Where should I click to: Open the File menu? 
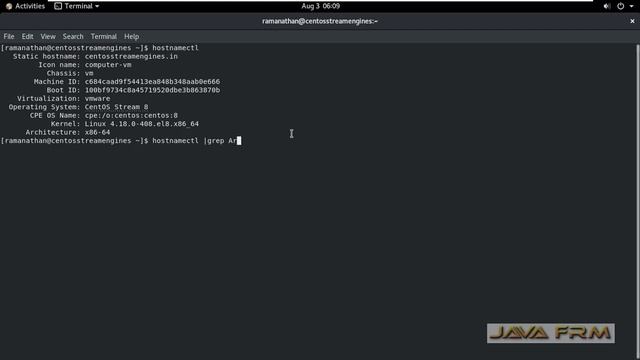point(9,36)
